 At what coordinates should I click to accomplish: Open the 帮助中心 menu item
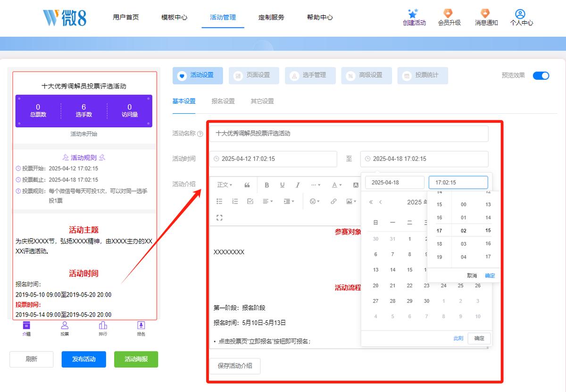pos(320,17)
